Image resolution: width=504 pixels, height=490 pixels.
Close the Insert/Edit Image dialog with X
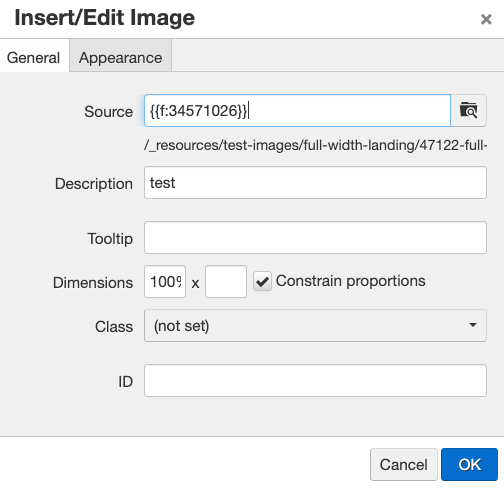486,19
